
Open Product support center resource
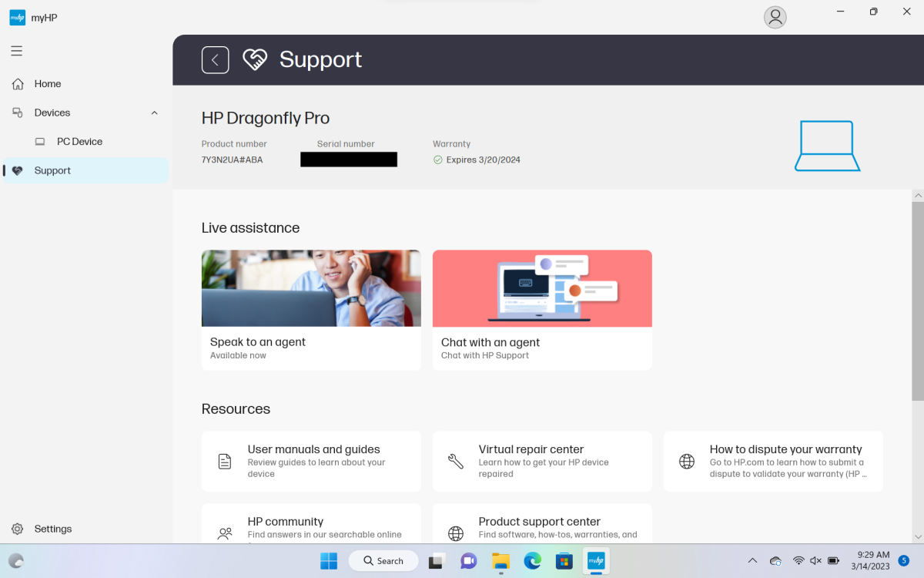pyautogui.click(x=542, y=523)
